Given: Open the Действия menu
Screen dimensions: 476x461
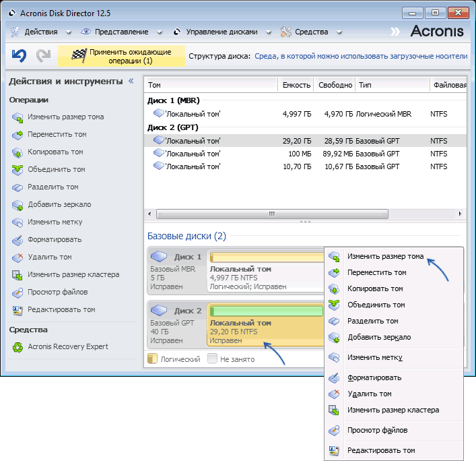Looking at the screenshot, I should (x=41, y=32).
